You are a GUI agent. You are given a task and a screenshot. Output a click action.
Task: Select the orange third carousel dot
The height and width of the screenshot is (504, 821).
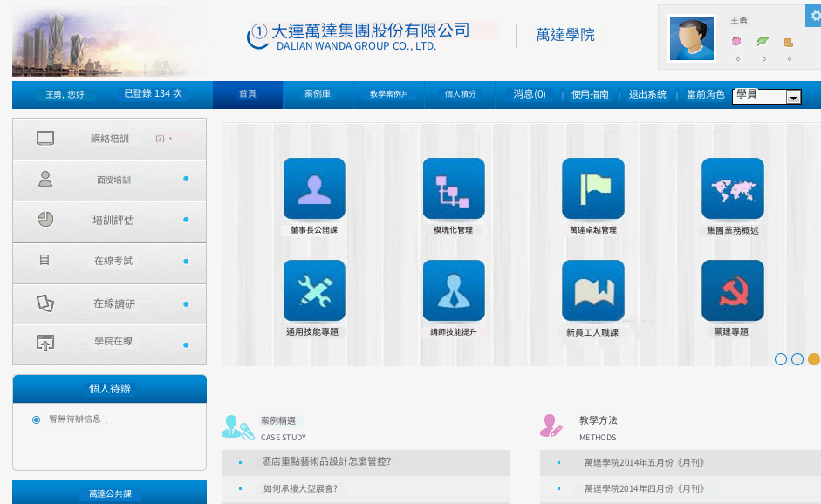pyautogui.click(x=814, y=359)
